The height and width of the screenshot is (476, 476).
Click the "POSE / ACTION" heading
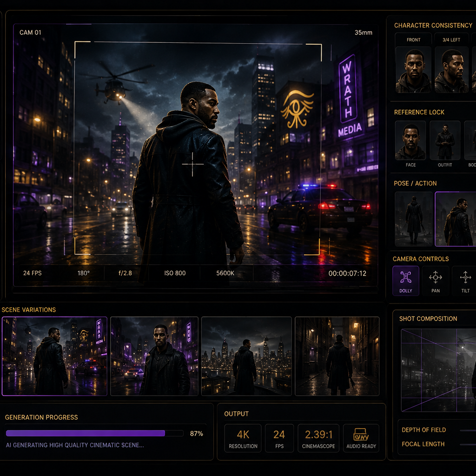pos(415,183)
